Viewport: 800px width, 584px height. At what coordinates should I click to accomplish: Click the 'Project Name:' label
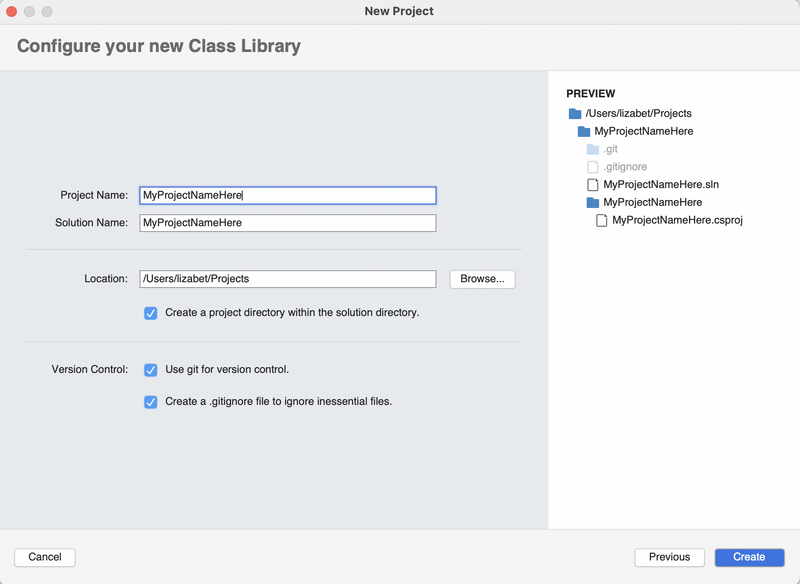point(94,195)
